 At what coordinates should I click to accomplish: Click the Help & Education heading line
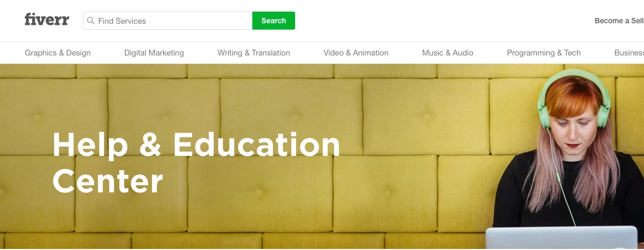[196, 144]
